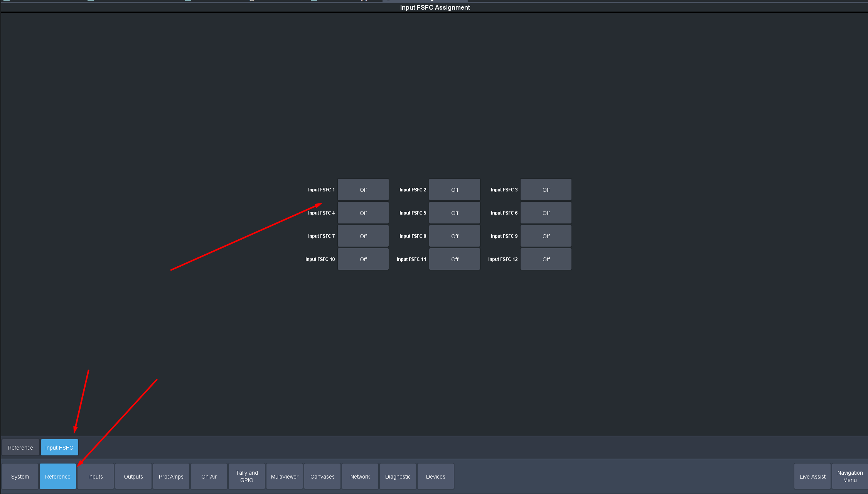Select the MultiViewer tab
The height and width of the screenshot is (494, 868).
(x=284, y=476)
